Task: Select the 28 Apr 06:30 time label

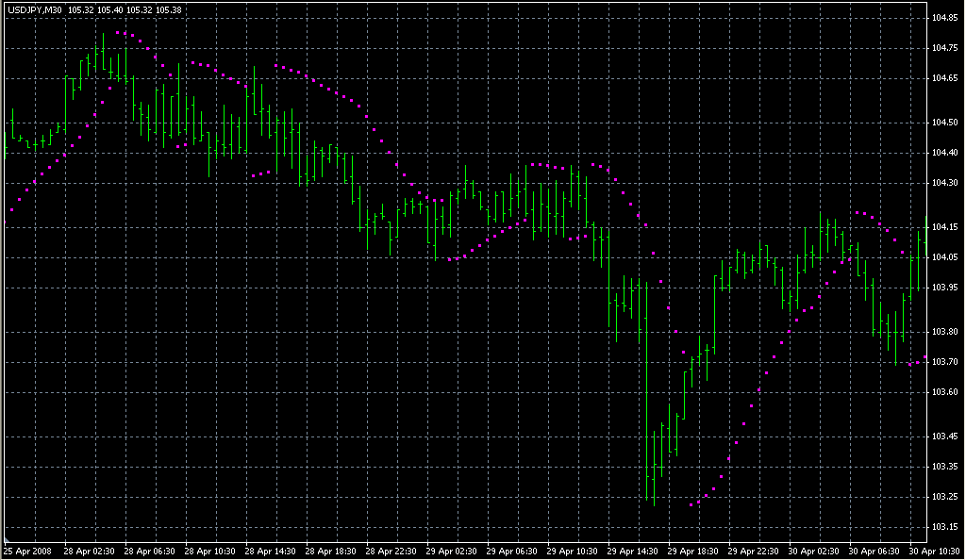Action: pyautogui.click(x=151, y=551)
